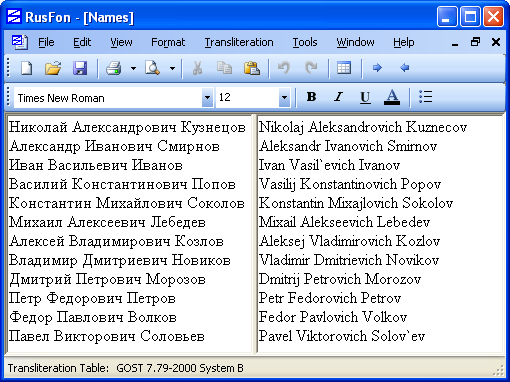The image size is (510, 382).
Task: Toggle Italic formatting
Action: pyautogui.click(x=338, y=97)
